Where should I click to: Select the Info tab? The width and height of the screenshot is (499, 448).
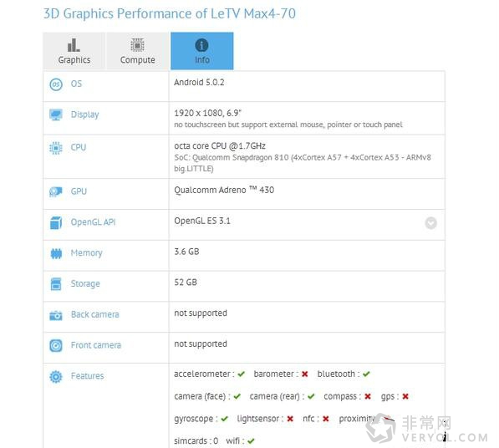point(201,51)
